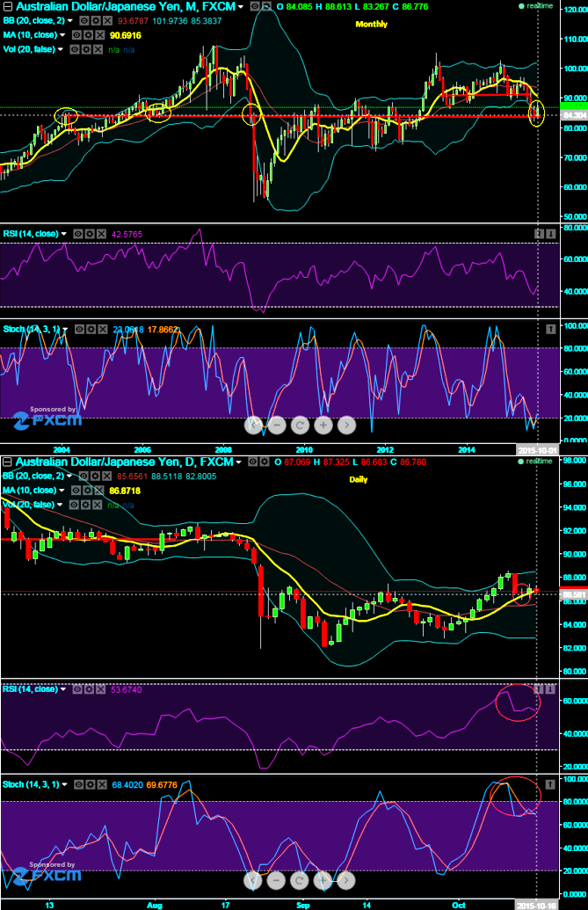Hide MA indicator on Daily chart
588x910 pixels.
(x=76, y=491)
